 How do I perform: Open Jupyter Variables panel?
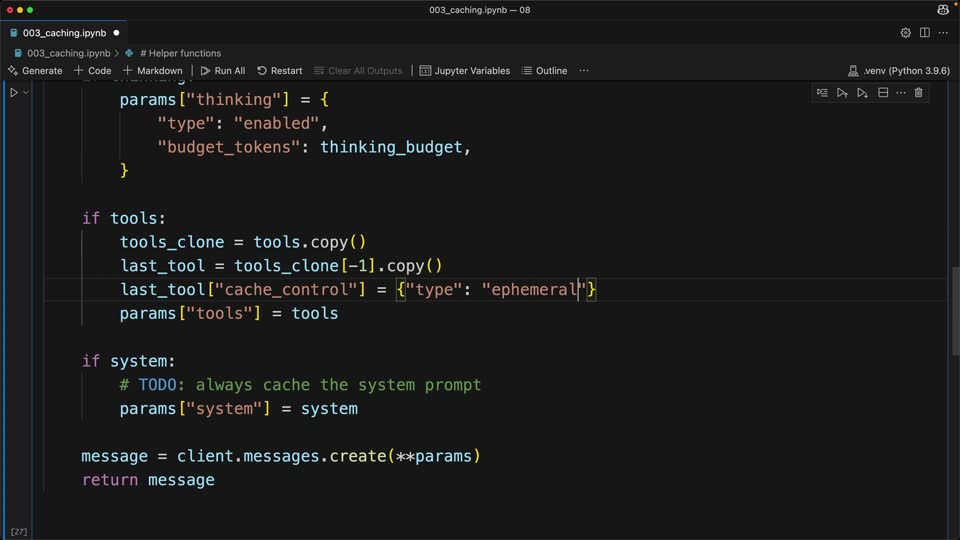click(465, 70)
